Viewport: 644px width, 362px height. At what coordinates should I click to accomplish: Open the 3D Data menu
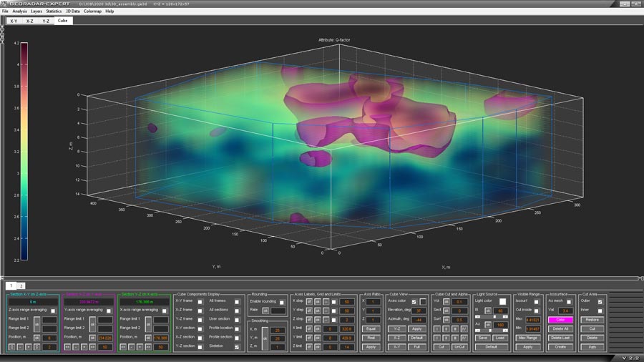coord(72,11)
